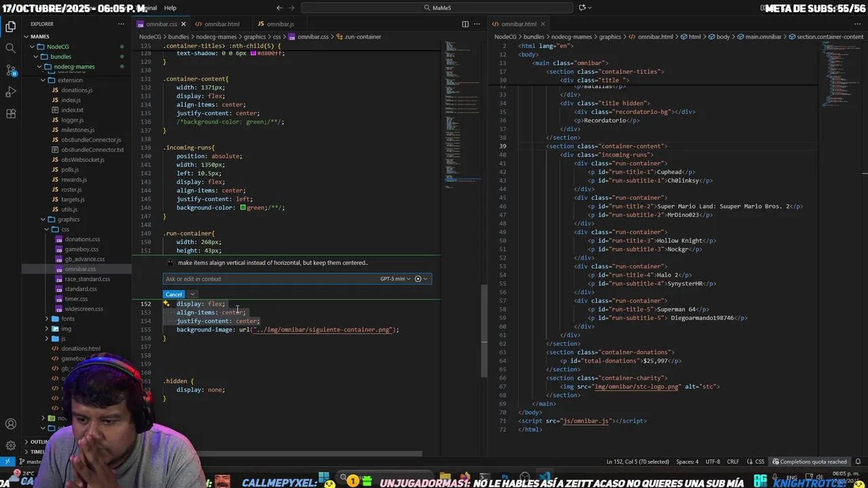Open dropdown arrow next to Cancel

tap(193, 294)
